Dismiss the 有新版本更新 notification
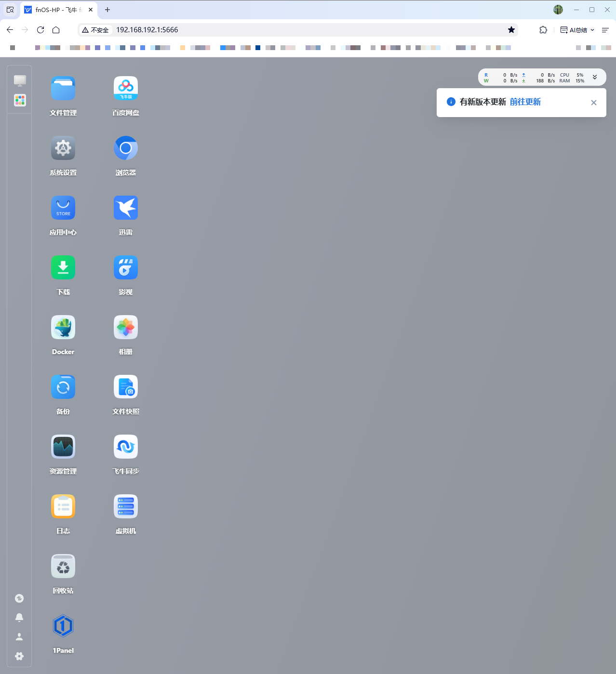The width and height of the screenshot is (616, 674). [x=594, y=103]
